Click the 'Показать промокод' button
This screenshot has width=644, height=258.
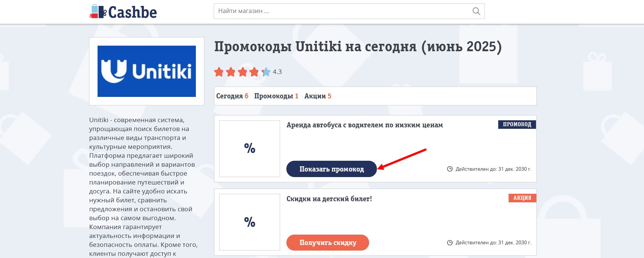332,169
